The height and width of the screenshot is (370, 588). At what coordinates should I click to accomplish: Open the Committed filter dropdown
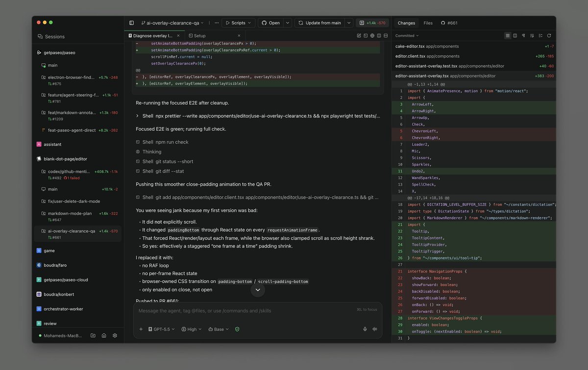click(407, 36)
